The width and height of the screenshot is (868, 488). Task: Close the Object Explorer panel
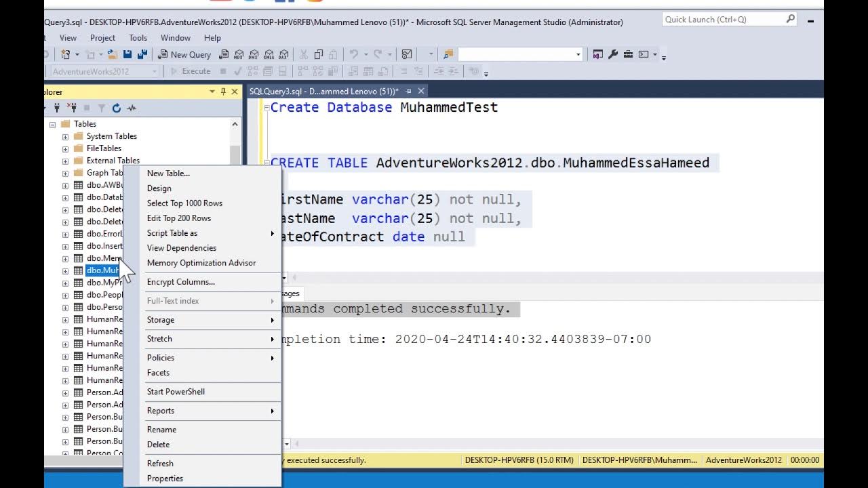click(x=235, y=91)
